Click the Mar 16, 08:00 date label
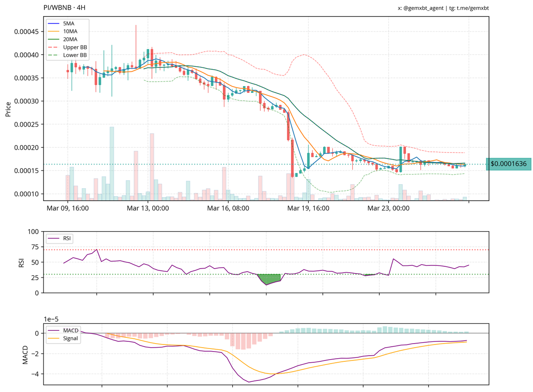Image resolution: width=533 pixels, height=392 pixels. (x=228, y=208)
